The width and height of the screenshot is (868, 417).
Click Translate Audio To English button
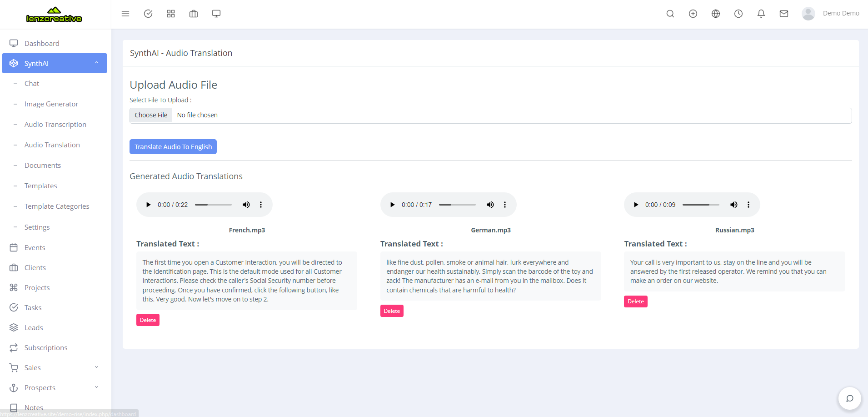click(x=173, y=146)
